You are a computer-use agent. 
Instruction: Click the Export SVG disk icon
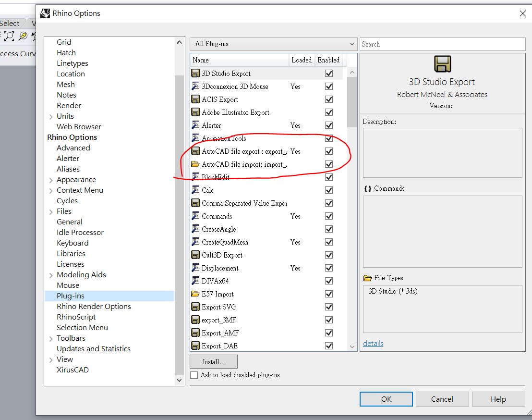[195, 307]
